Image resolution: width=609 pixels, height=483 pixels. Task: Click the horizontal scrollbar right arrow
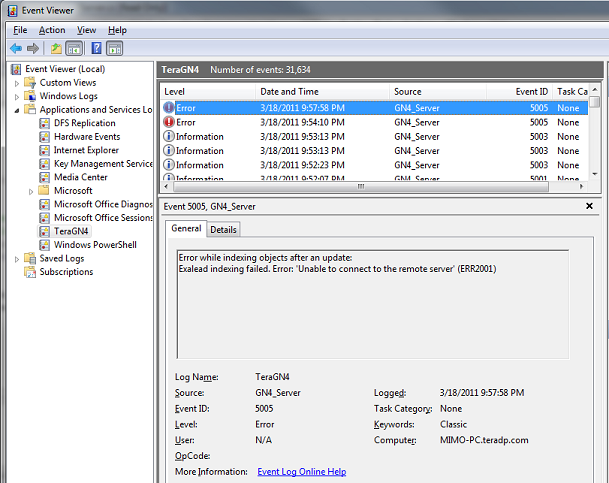pyautogui.click(x=581, y=187)
